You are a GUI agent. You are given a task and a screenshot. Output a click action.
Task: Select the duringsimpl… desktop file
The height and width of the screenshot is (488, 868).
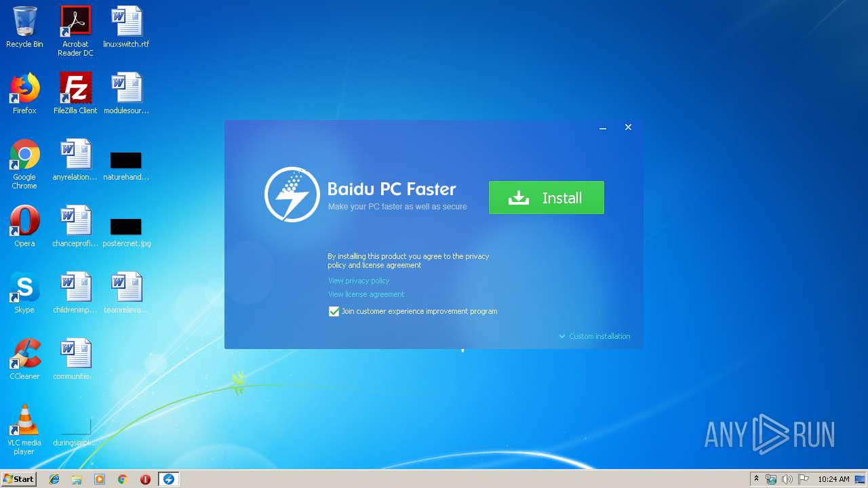(75, 434)
